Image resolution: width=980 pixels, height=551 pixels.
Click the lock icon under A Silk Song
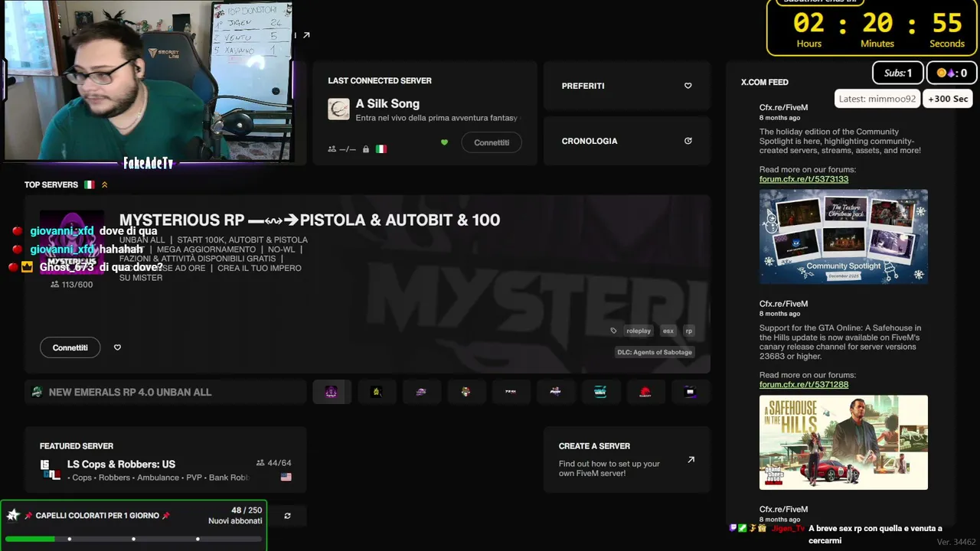[366, 149]
